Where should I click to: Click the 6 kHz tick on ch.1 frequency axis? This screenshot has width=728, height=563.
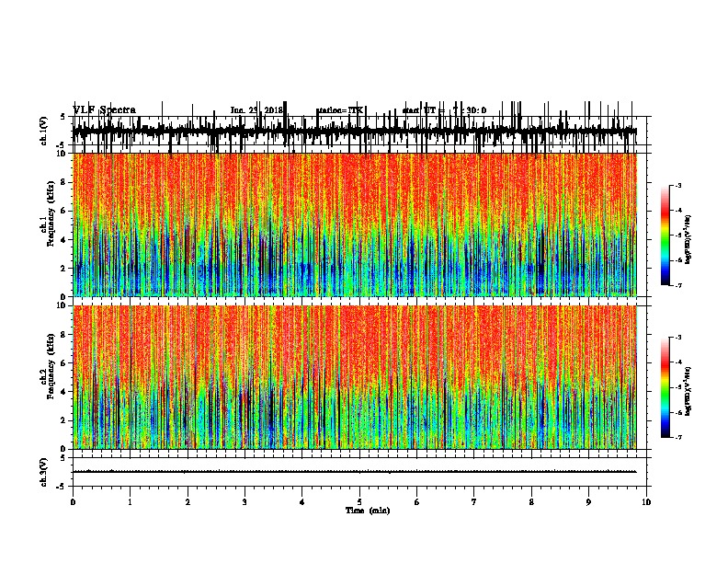[63, 211]
